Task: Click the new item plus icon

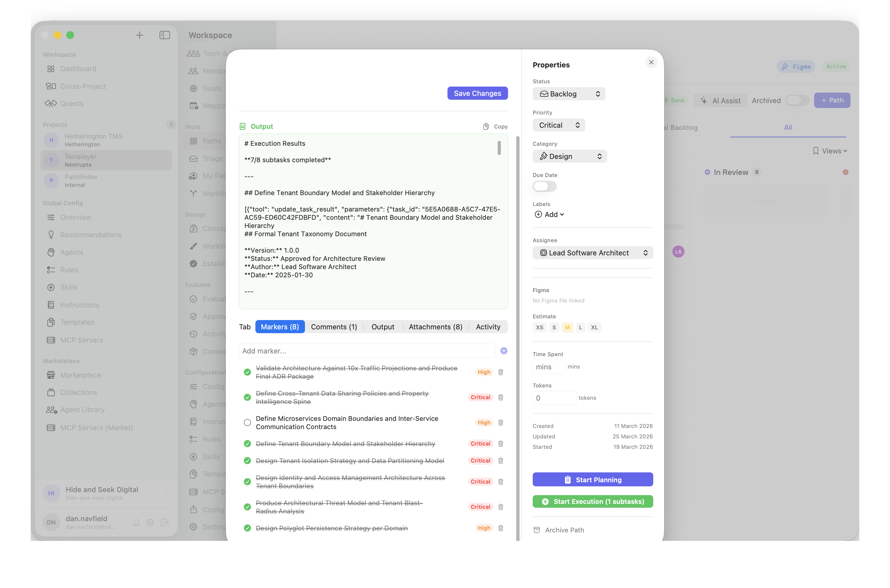Action: [x=139, y=35]
